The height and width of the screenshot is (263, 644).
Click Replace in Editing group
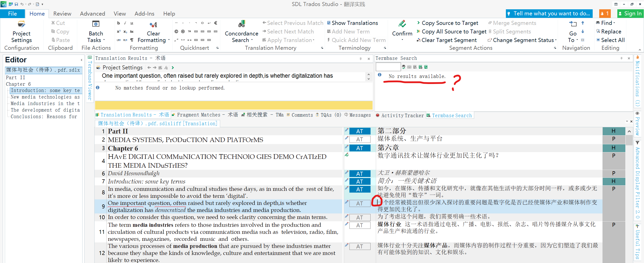click(609, 32)
